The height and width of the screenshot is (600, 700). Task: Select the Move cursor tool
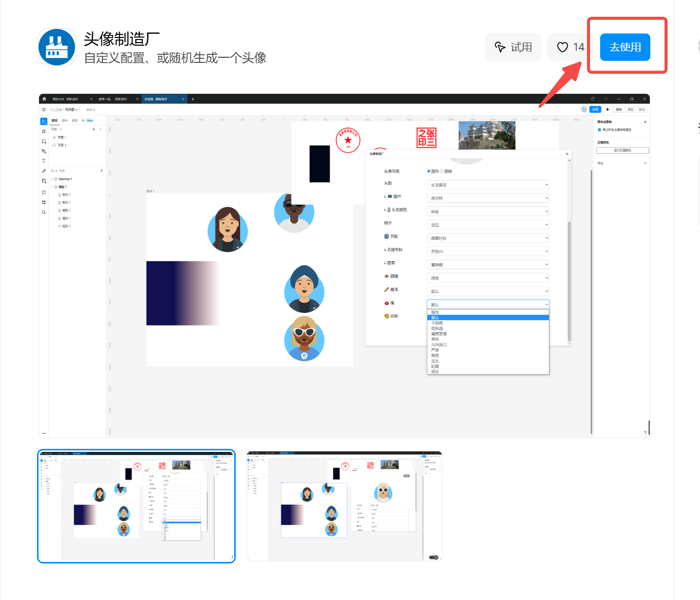tap(44, 122)
